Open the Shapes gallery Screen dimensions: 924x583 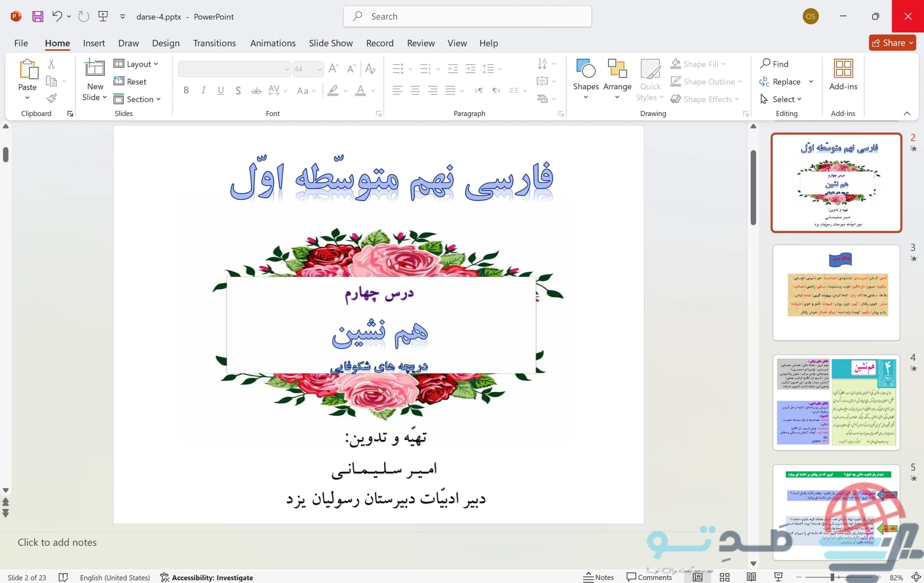tap(585, 79)
